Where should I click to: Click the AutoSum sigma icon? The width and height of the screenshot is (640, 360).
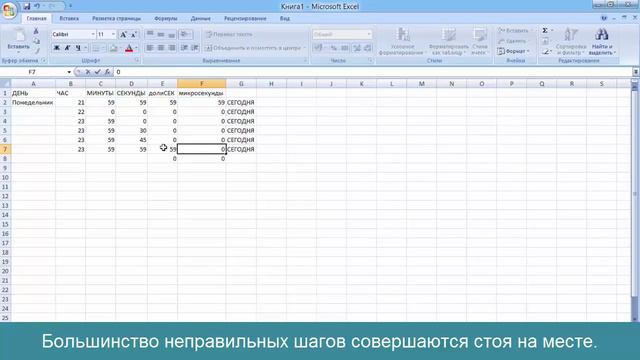tap(544, 31)
